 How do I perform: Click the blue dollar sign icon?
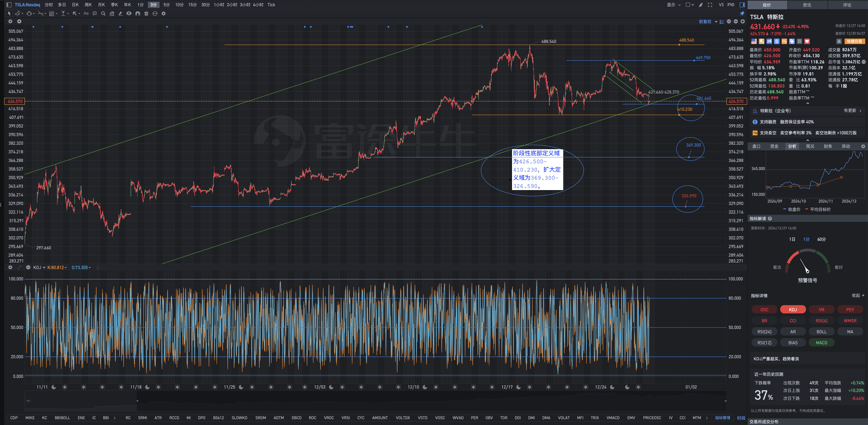[777, 42]
